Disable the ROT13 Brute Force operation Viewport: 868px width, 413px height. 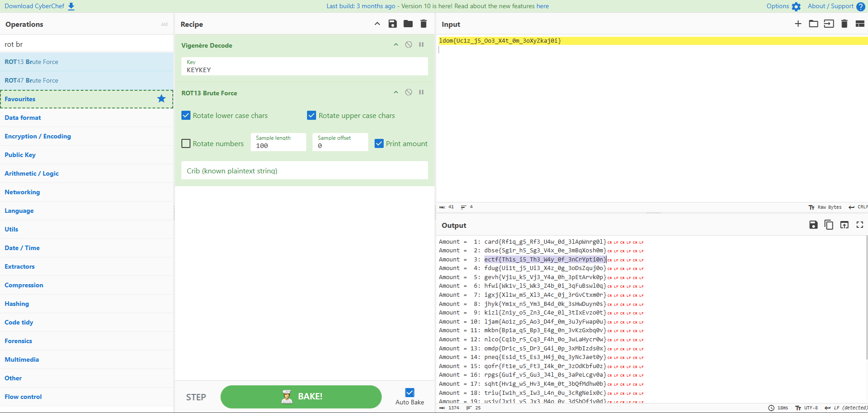coord(409,92)
